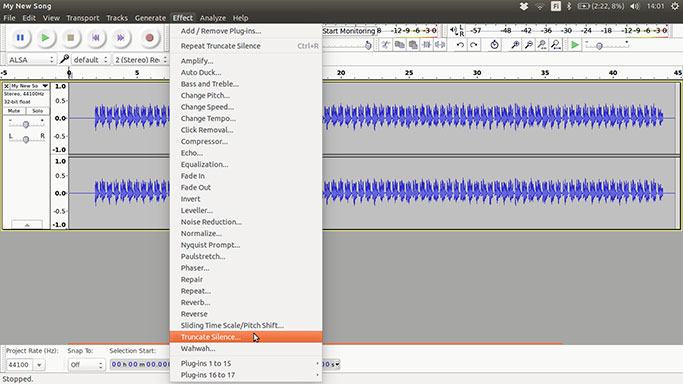683x384 pixels.
Task: Click the Fit Selection zoom icon
Action: tap(542, 45)
